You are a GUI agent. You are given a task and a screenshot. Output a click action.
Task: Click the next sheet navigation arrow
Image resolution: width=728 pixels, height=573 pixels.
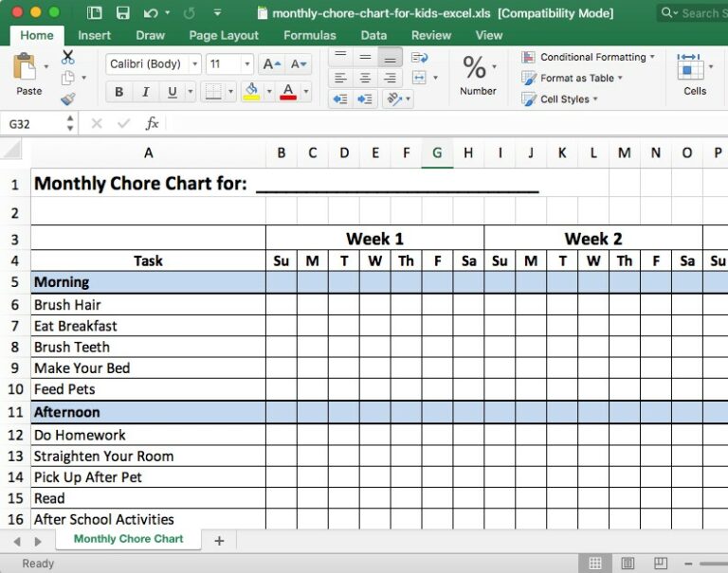click(x=38, y=541)
